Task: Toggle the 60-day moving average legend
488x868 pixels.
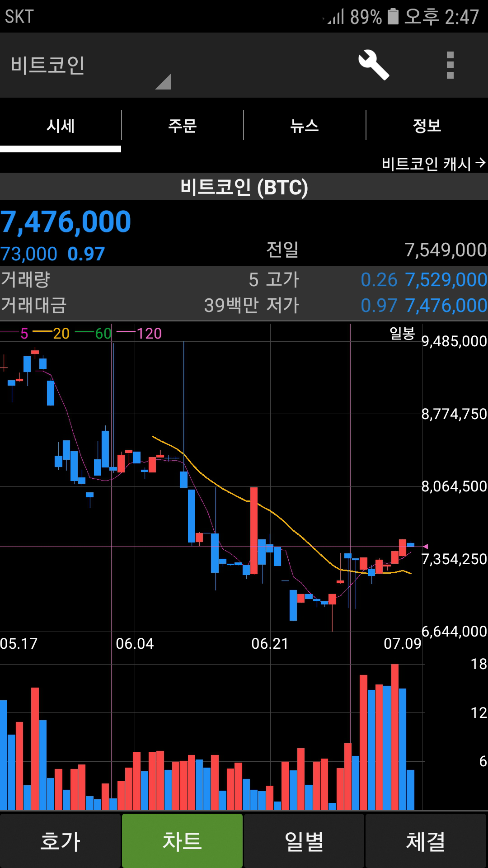Action: point(94,334)
